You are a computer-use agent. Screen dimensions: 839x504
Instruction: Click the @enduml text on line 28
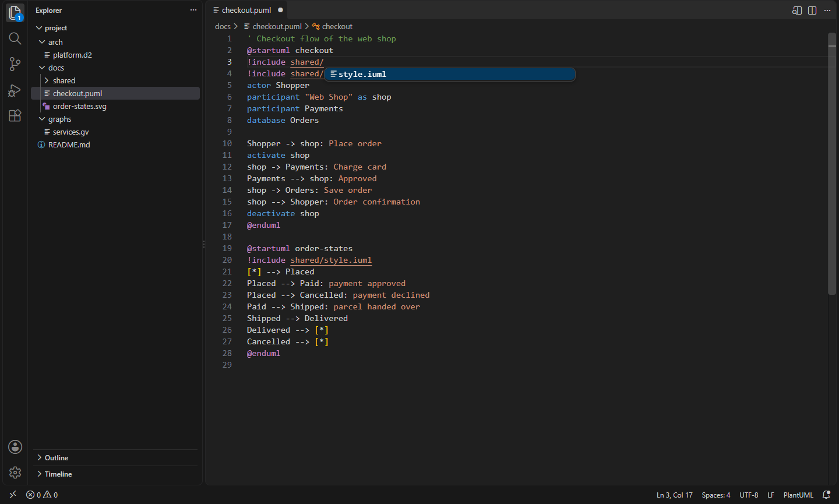click(263, 353)
